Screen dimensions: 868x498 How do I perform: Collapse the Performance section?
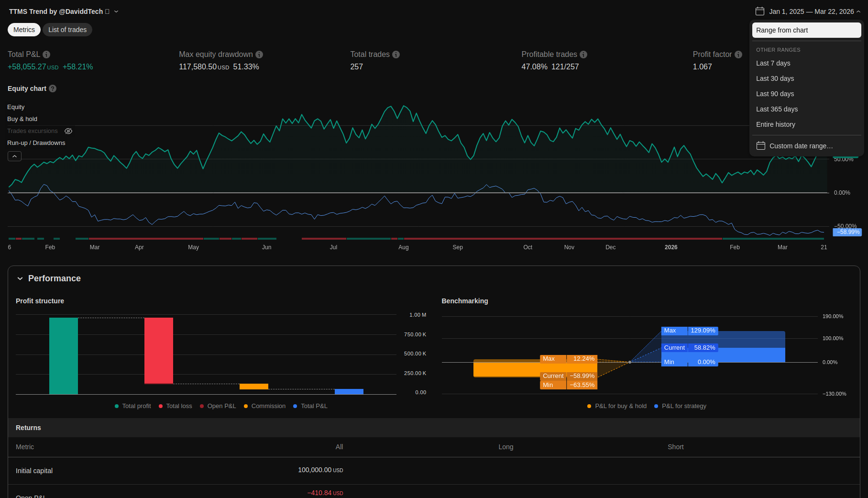pos(20,278)
